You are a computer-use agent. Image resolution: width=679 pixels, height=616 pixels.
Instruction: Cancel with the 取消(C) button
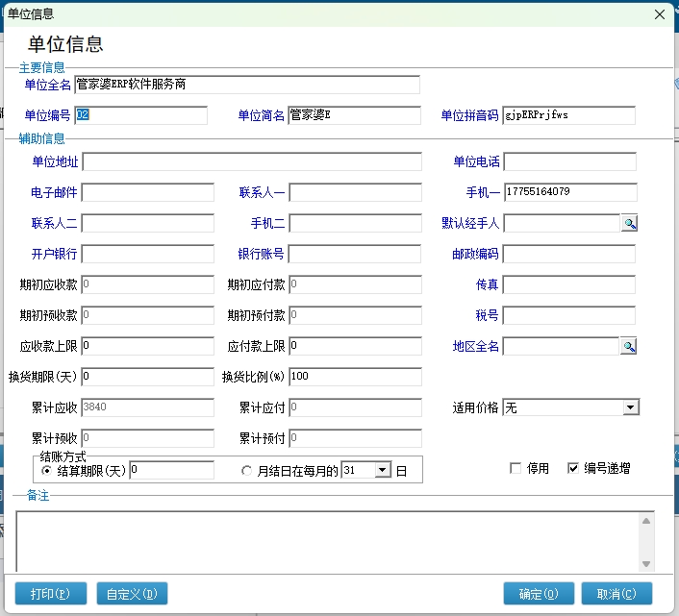tap(616, 594)
